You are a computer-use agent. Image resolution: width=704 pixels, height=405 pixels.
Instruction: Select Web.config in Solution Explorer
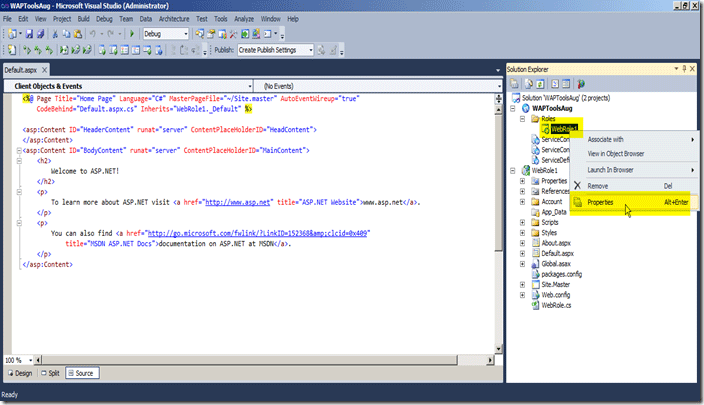pyautogui.click(x=555, y=295)
